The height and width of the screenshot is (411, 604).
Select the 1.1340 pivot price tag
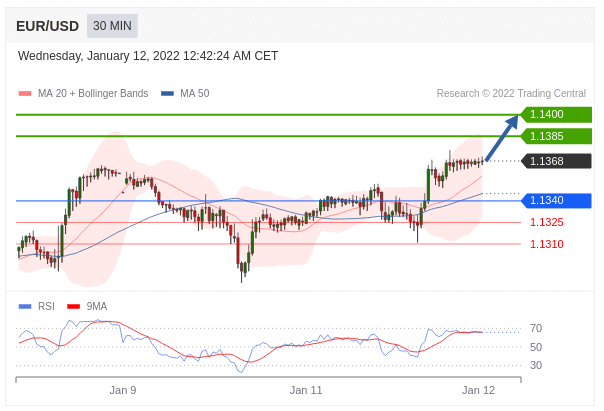[556, 201]
